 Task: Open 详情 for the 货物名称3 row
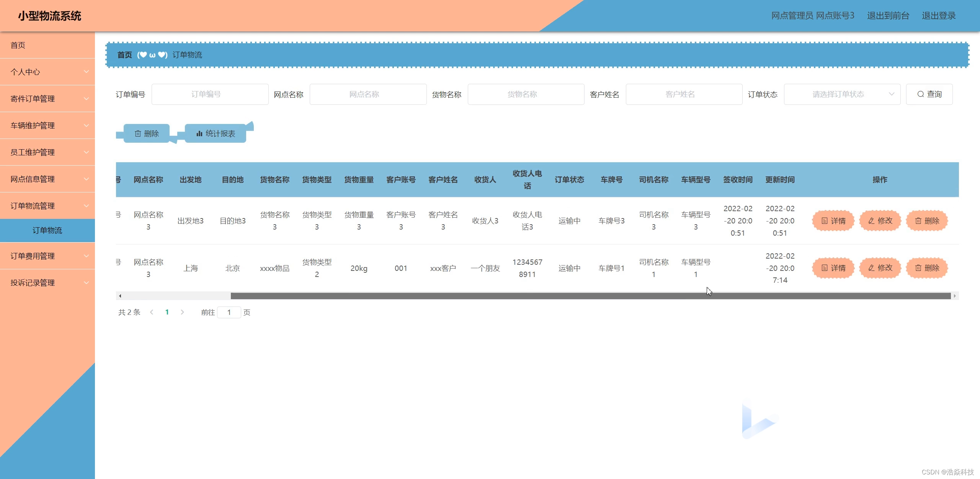click(833, 220)
